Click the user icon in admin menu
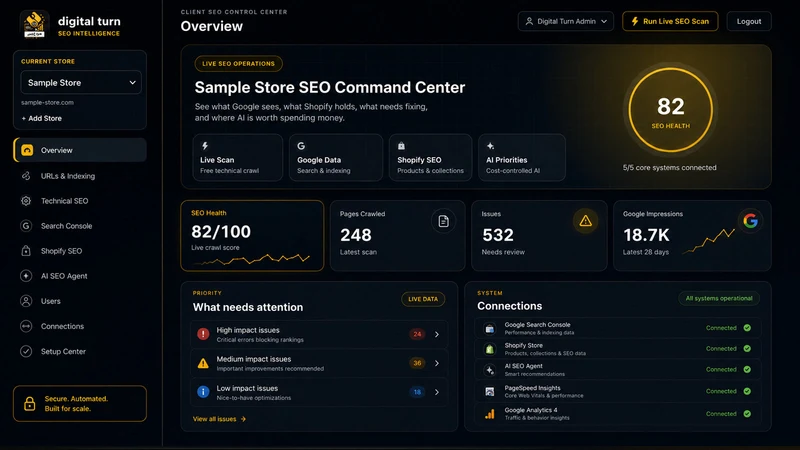 point(529,21)
